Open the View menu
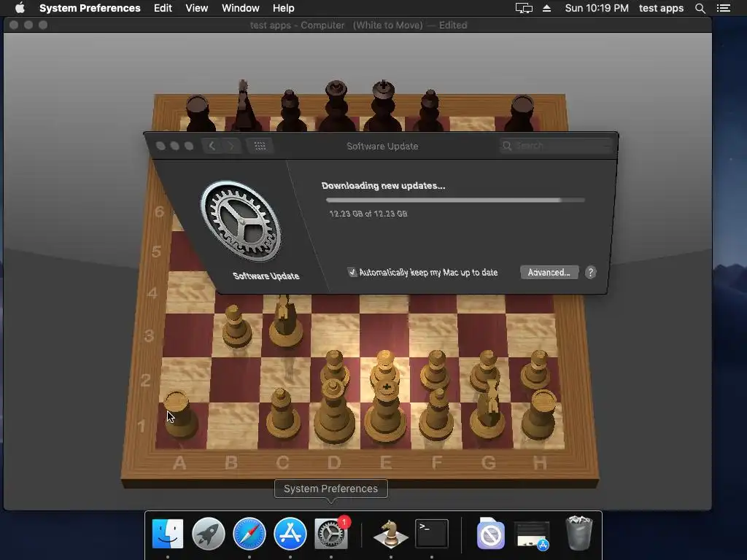Image resolution: width=747 pixels, height=560 pixels. tap(196, 8)
